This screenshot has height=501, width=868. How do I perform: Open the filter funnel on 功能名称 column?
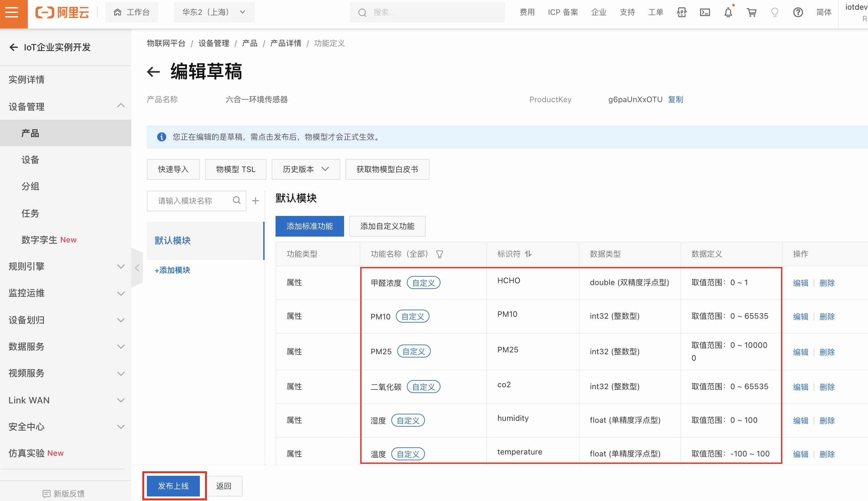pos(439,254)
